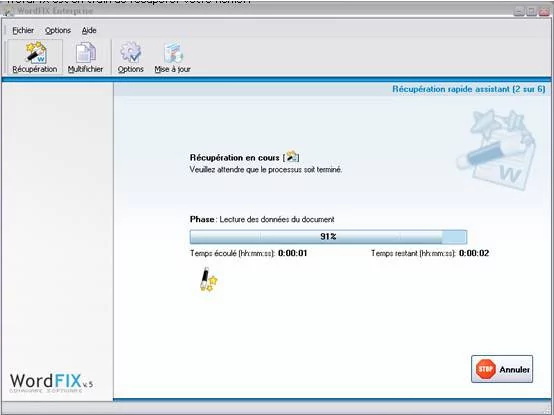Click the Temps écoulé time value

click(x=293, y=253)
